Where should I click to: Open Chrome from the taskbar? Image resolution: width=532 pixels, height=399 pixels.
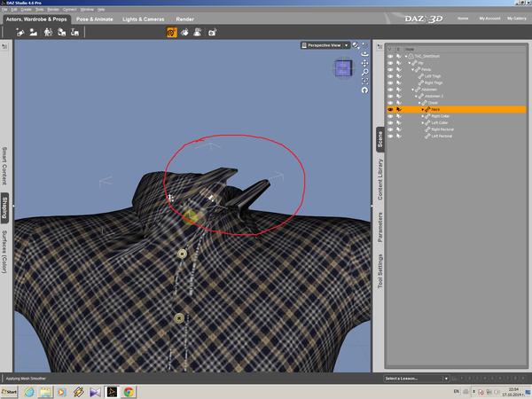[x=129, y=392]
